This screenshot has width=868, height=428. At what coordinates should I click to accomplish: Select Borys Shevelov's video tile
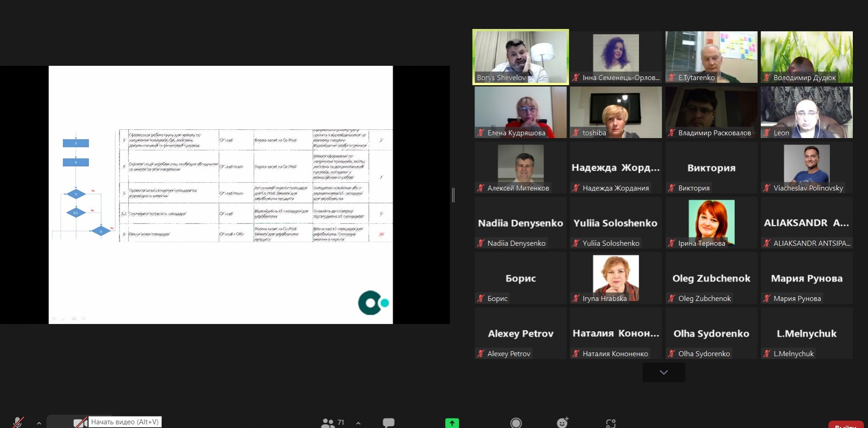click(521, 57)
